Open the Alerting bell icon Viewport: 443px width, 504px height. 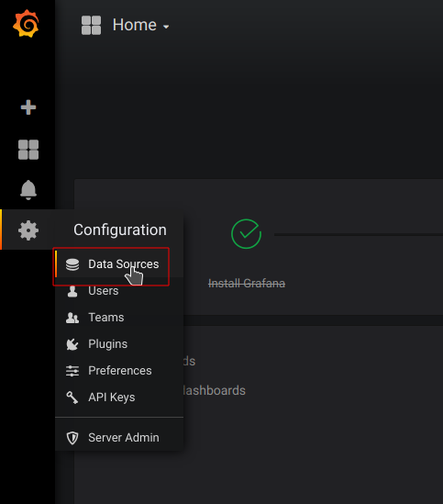28,190
